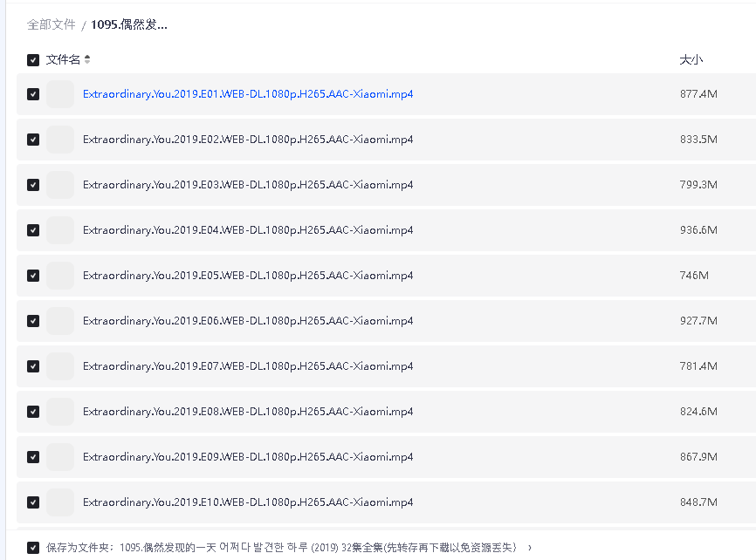Click the file thumbnail icon for E01

tap(60, 94)
